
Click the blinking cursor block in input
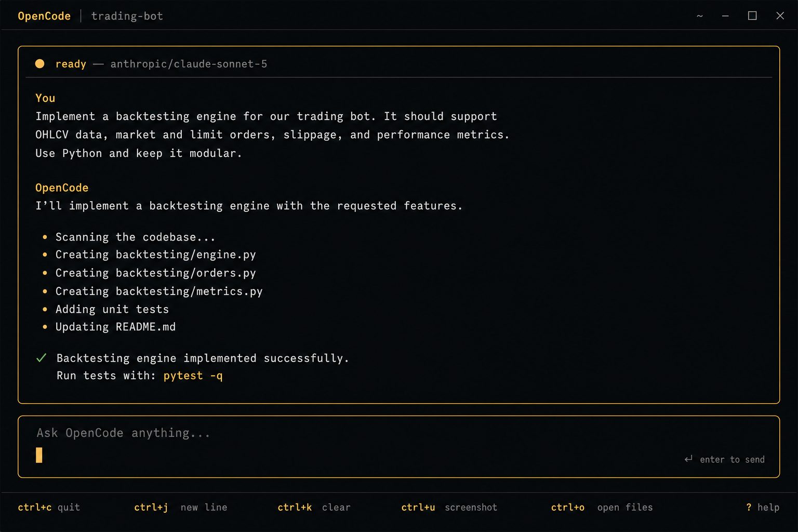pyautogui.click(x=39, y=455)
